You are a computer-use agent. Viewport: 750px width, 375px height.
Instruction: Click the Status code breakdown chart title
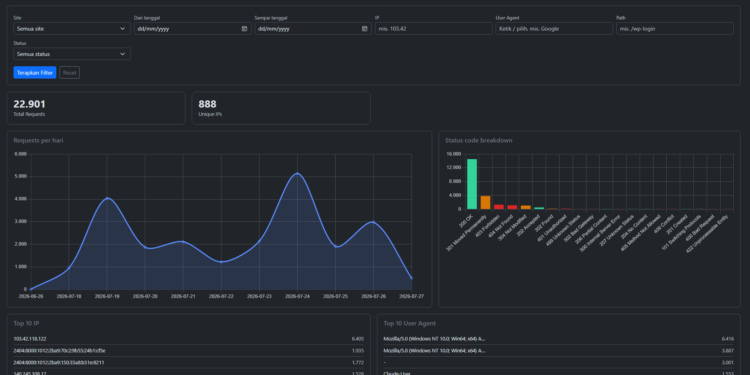coord(479,141)
